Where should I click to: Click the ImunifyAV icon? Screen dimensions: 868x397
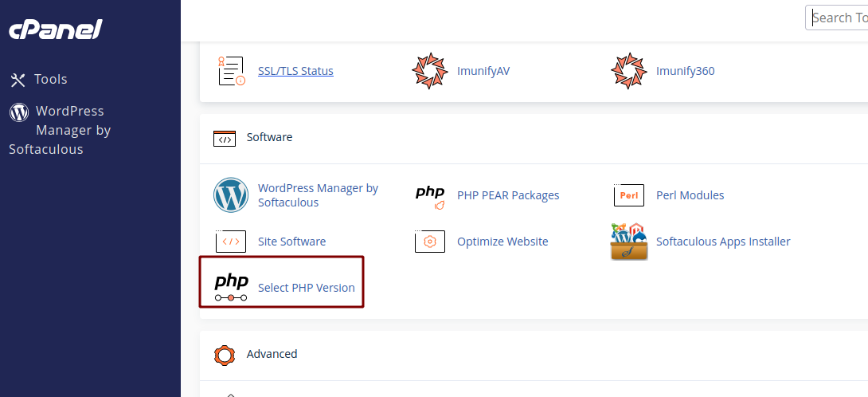[x=429, y=71]
